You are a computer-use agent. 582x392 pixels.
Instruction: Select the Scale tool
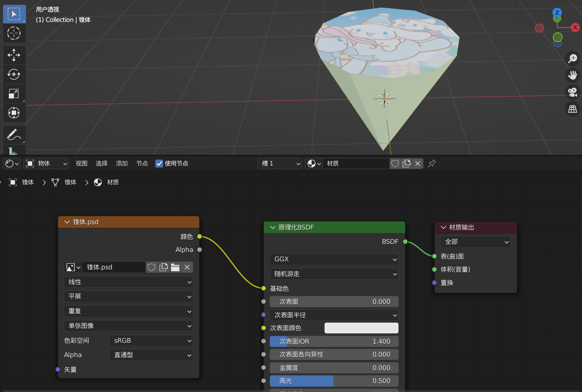pyautogui.click(x=14, y=94)
